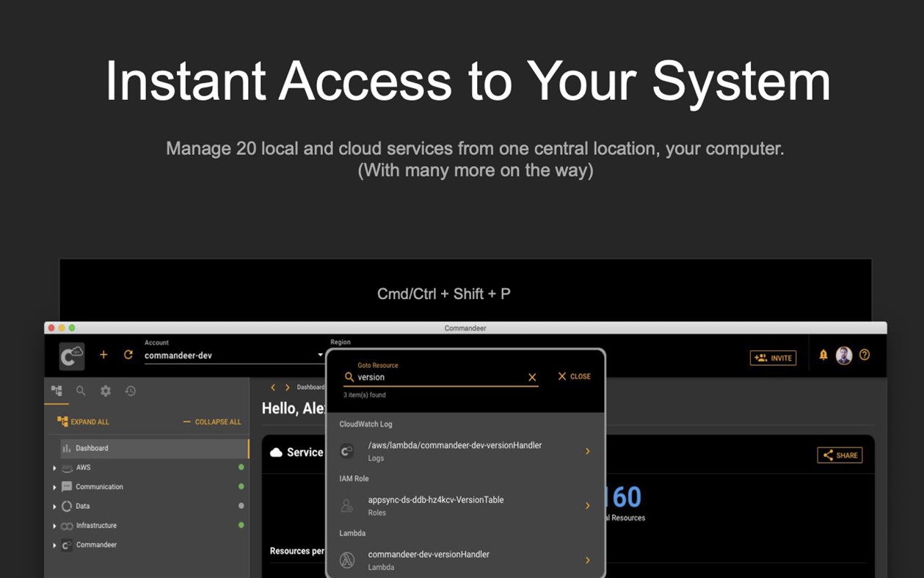Expand the AWS tree node
The height and width of the screenshot is (578, 924).
54,468
